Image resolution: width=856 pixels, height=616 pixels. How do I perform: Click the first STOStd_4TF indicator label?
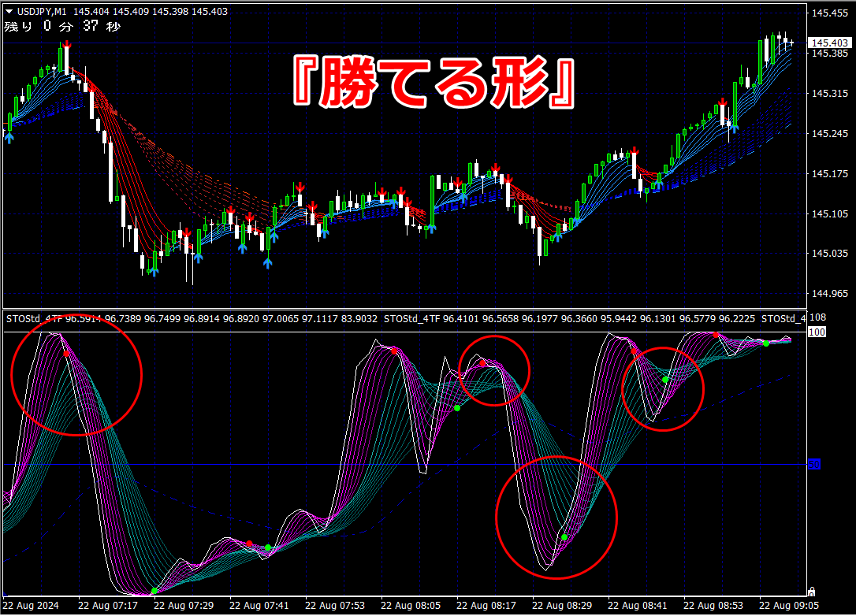click(x=35, y=319)
